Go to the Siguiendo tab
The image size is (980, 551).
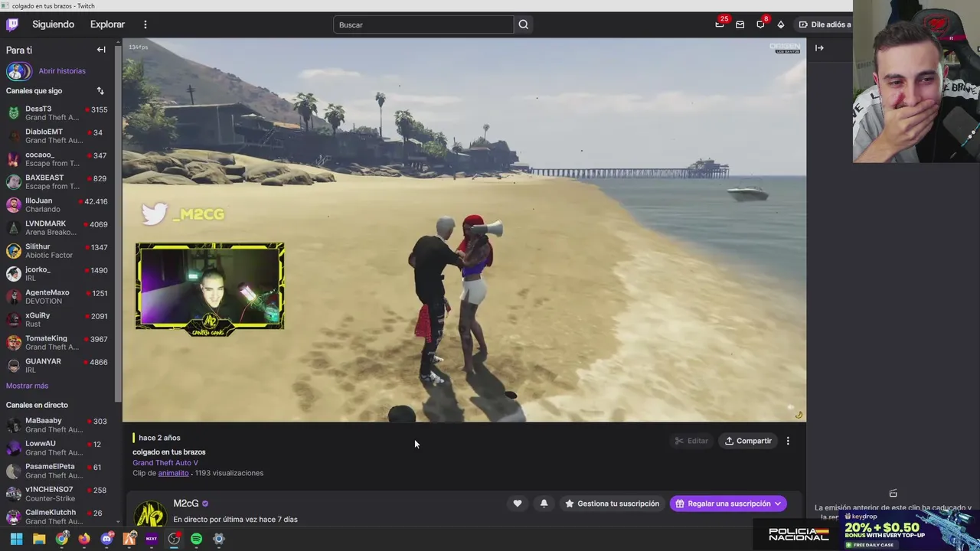pos(53,24)
